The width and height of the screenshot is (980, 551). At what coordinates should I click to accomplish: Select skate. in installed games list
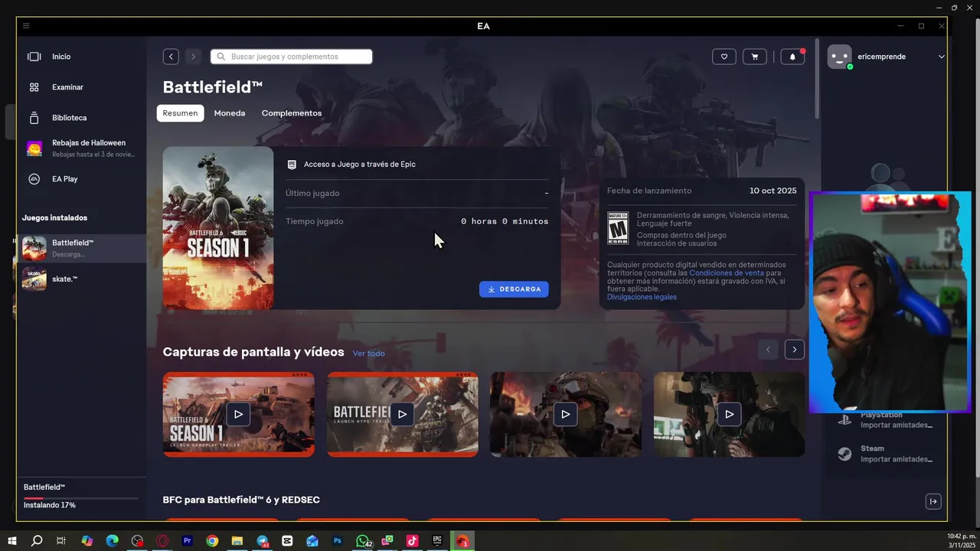(81, 279)
